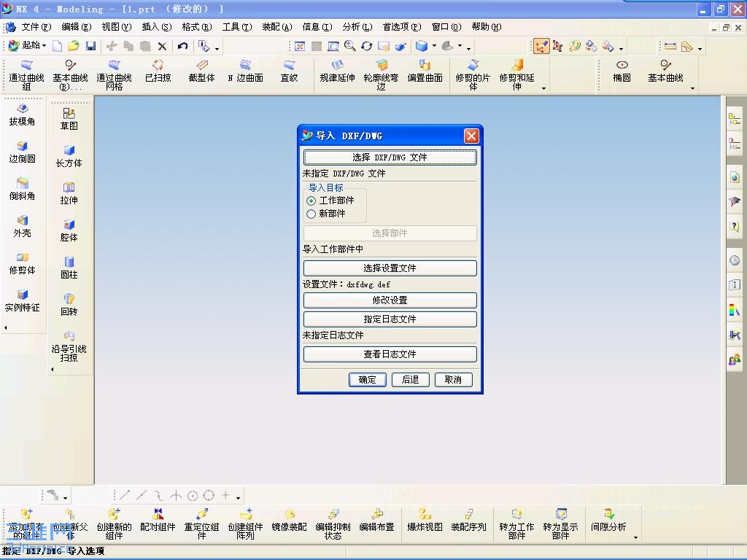The image size is (747, 560).
Task: Select the 新部件 radio button
Action: click(311, 214)
